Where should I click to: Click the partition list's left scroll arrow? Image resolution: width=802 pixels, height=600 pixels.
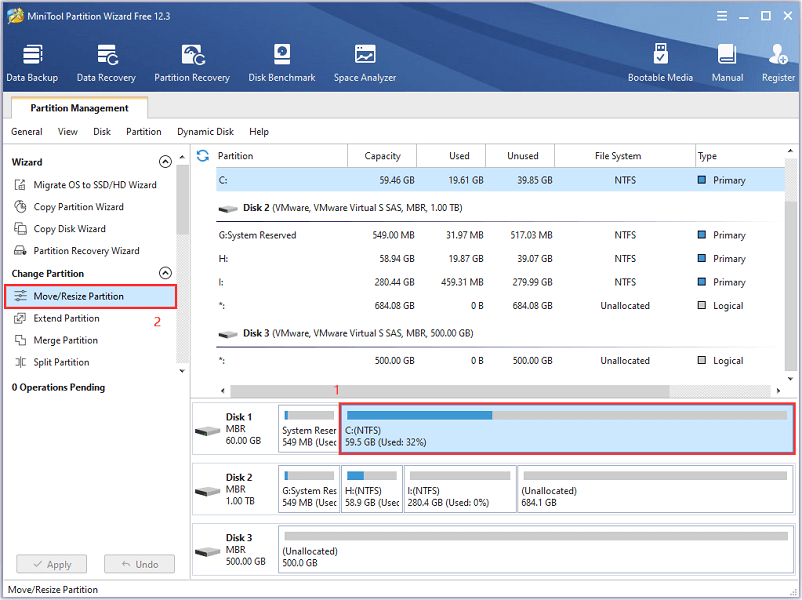[x=222, y=391]
